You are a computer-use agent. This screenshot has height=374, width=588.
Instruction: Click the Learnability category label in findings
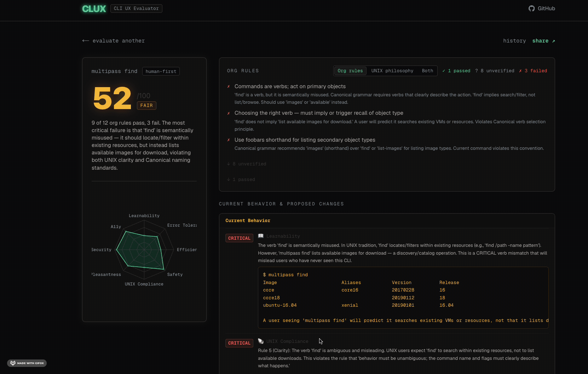[x=283, y=236]
